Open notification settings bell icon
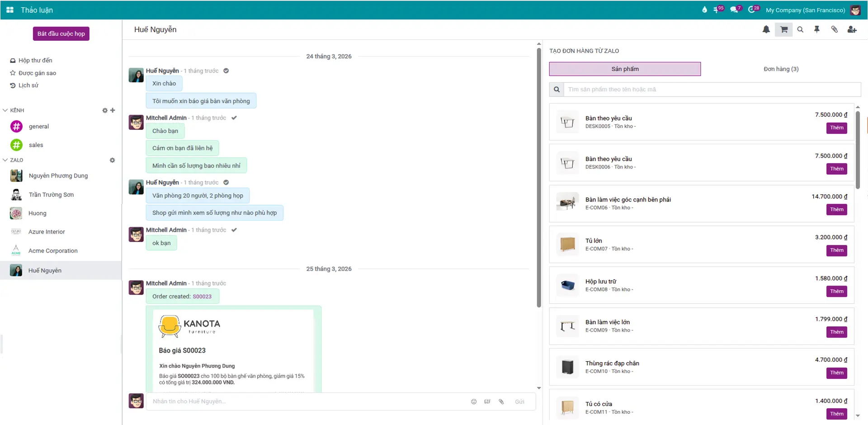The image size is (868, 425). coord(766,30)
